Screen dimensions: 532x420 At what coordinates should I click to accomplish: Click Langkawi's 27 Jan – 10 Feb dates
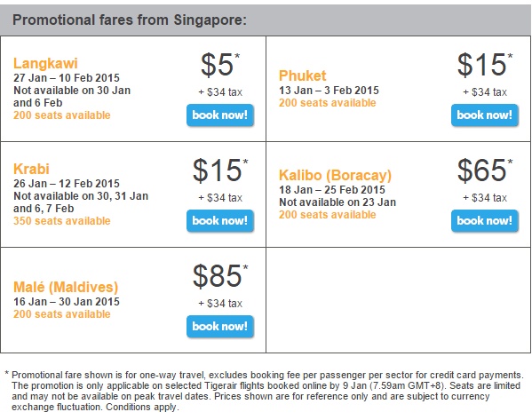click(x=67, y=77)
